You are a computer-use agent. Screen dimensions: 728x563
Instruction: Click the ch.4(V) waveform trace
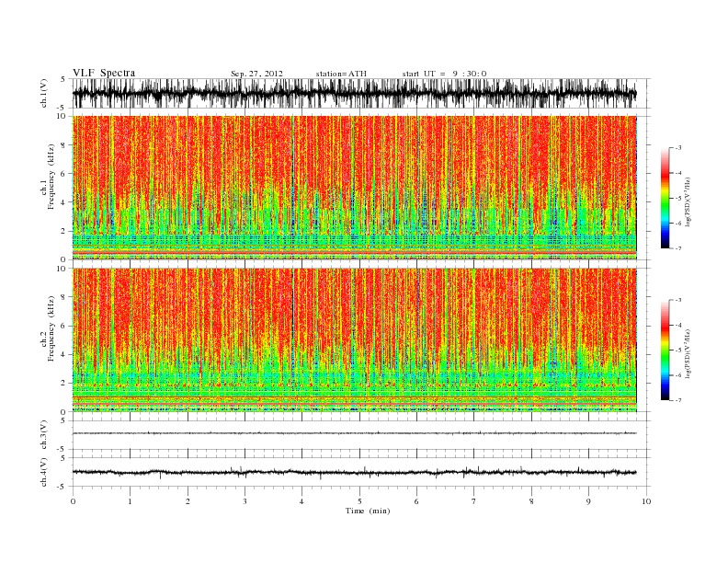point(355,473)
